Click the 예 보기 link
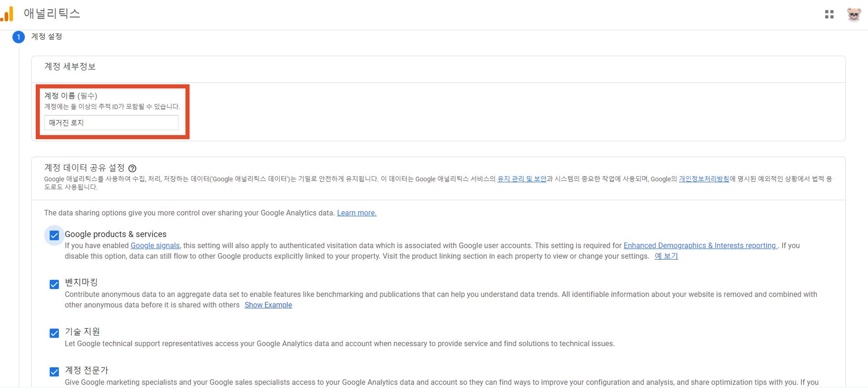 tap(666, 256)
